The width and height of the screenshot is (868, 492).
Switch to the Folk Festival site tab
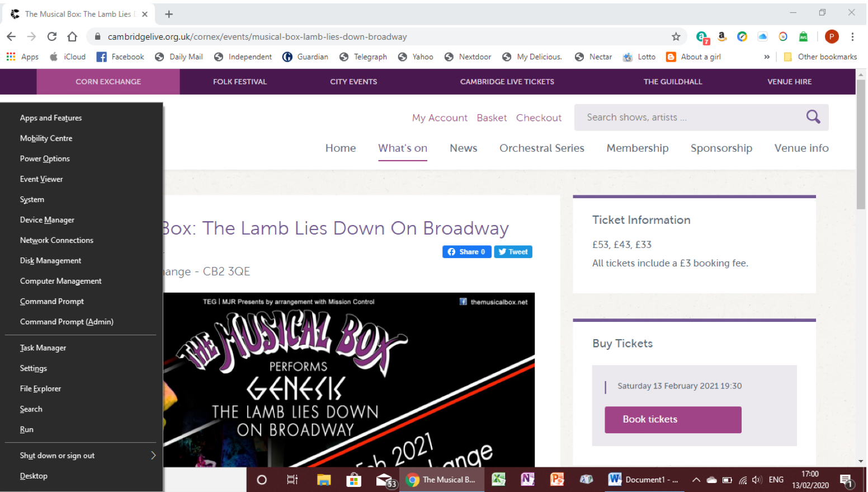click(240, 82)
